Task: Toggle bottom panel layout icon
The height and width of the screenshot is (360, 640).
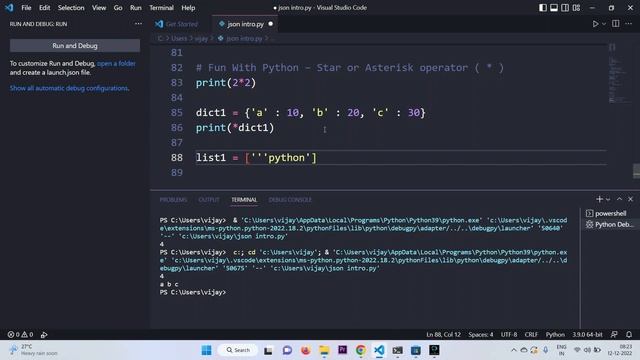Action: point(553,8)
